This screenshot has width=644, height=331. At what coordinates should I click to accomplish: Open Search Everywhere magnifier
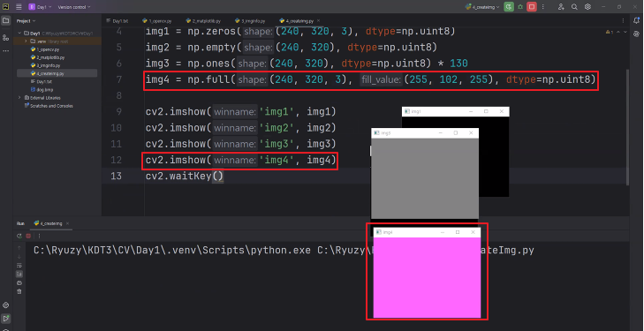(x=574, y=7)
